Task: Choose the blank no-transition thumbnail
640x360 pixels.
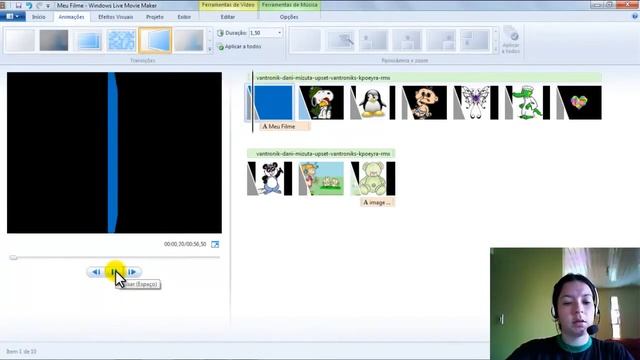Action: 20,40
